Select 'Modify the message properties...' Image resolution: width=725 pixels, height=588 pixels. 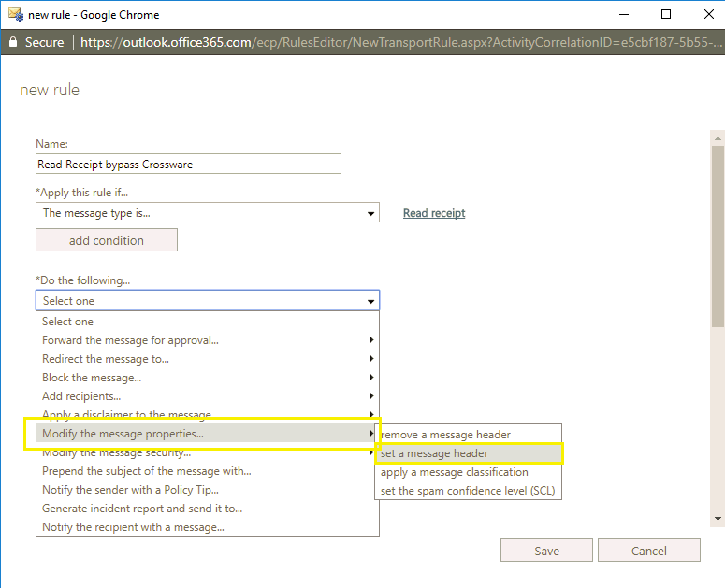click(207, 434)
